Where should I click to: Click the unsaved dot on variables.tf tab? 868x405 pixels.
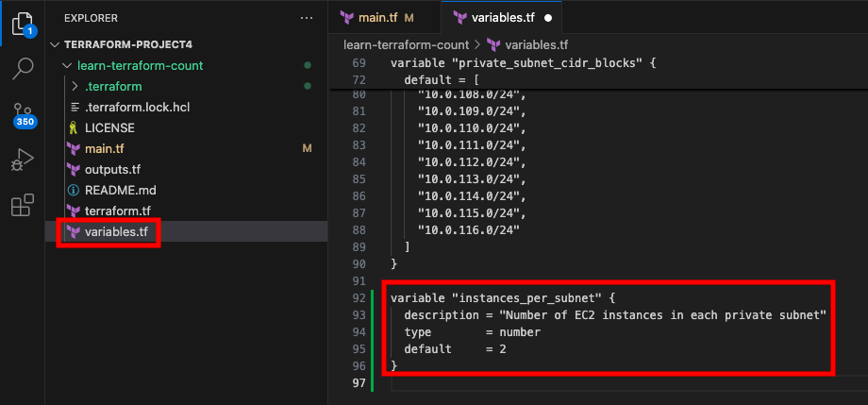(548, 18)
